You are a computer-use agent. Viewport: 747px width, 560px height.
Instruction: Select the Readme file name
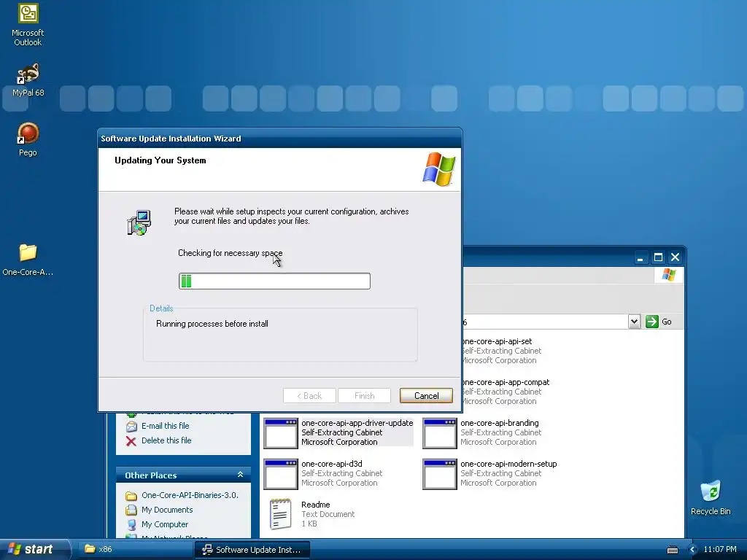(x=315, y=505)
